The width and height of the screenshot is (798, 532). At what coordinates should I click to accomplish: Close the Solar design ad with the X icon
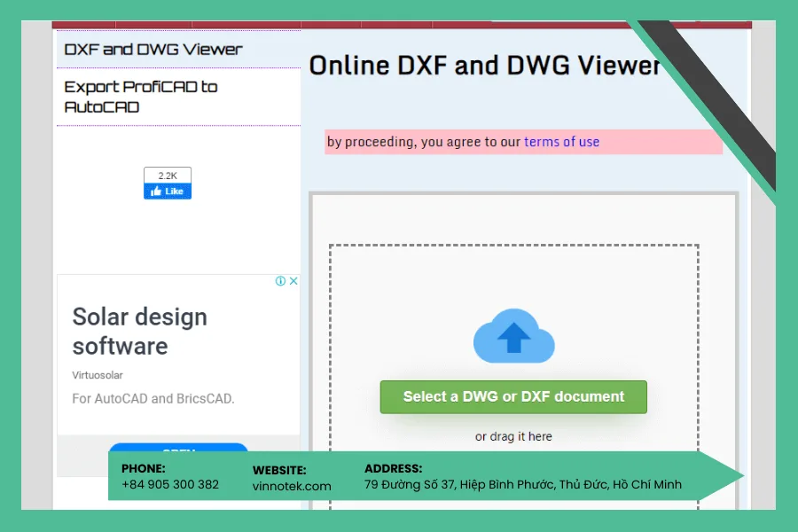point(293,280)
